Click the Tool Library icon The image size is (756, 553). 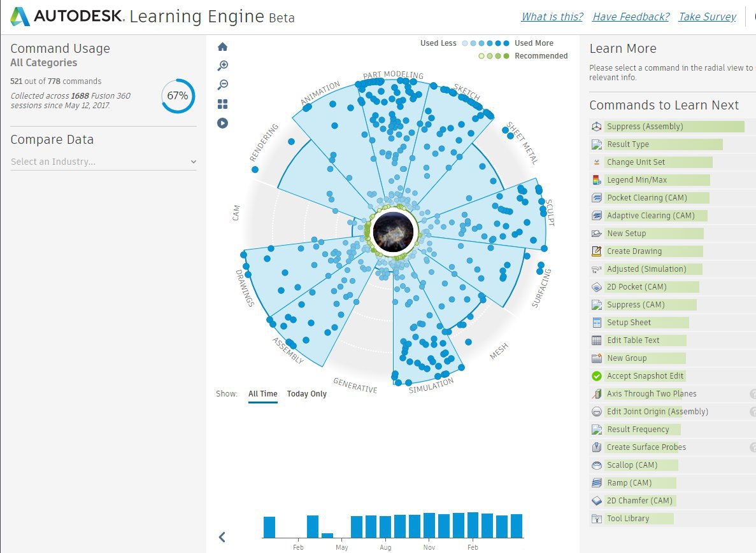pos(596,519)
